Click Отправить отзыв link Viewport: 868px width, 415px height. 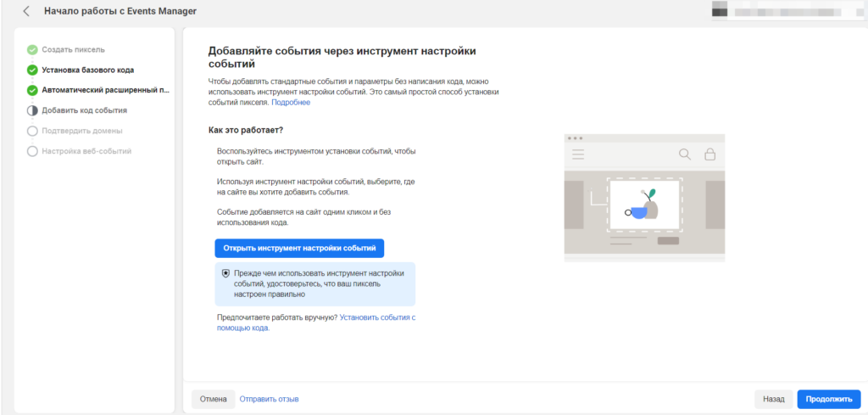coord(269,399)
